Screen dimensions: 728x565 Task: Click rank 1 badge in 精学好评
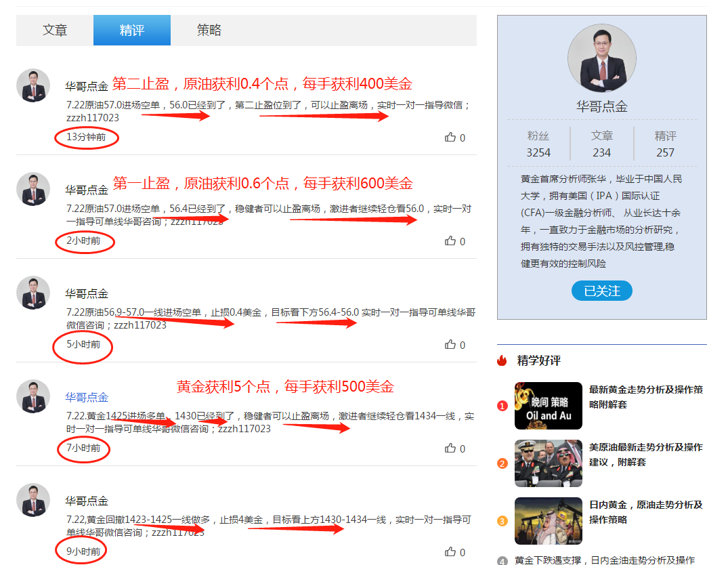coord(502,406)
